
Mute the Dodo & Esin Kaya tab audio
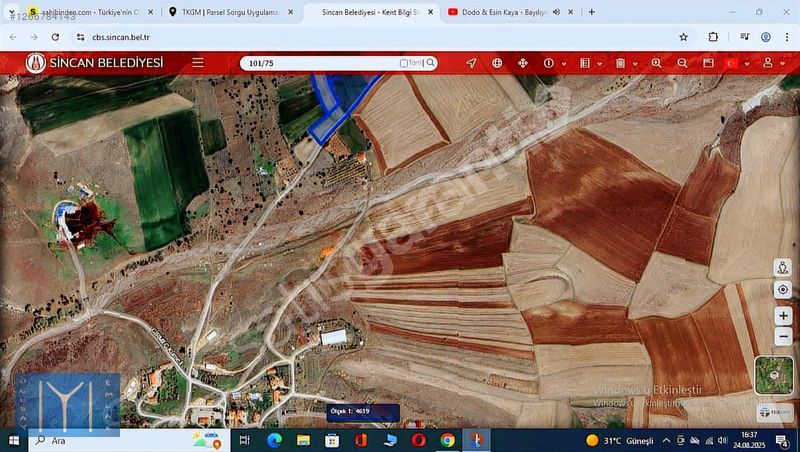coord(556,12)
